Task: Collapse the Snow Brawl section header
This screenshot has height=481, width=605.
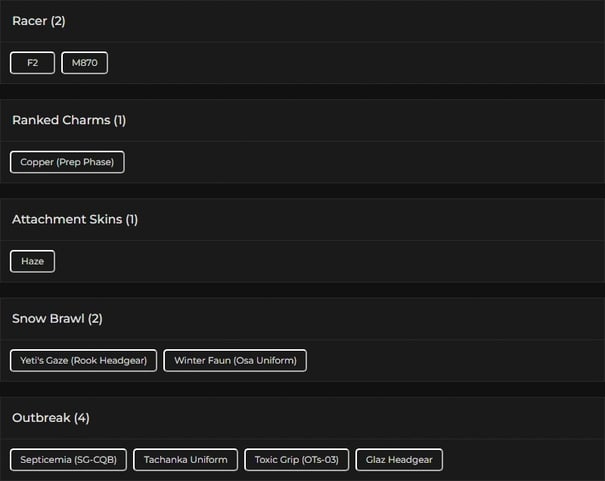Action: (300, 318)
